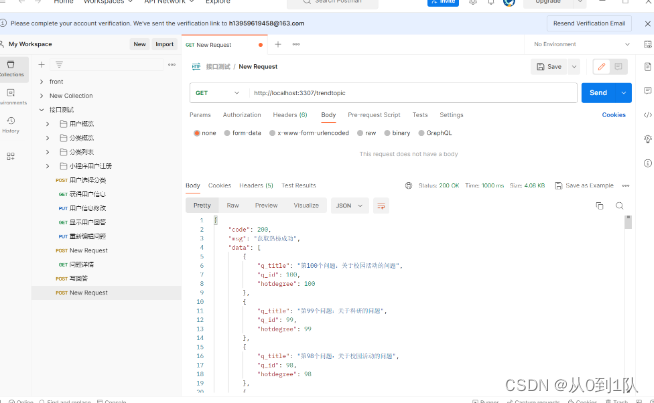Copy the response with the copy icon
Screen dimensions: 654x403
(599, 206)
